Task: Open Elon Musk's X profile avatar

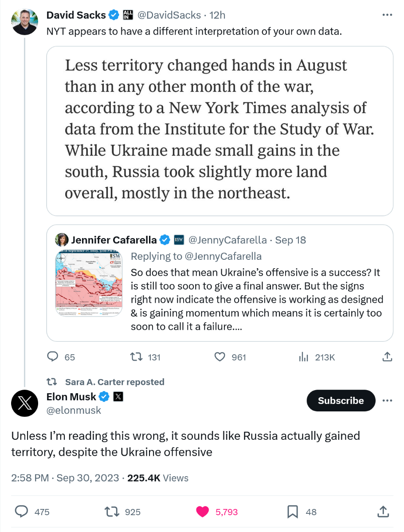Action: (x=24, y=403)
